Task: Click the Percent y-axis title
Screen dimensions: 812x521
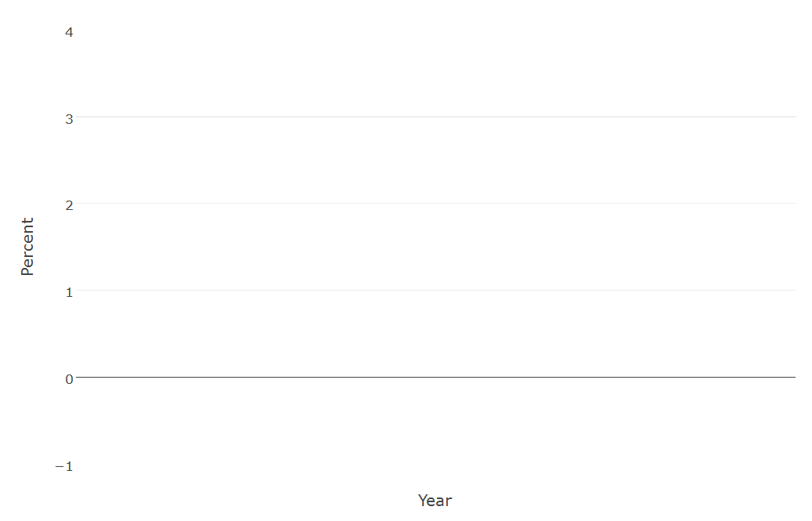Action: point(27,247)
